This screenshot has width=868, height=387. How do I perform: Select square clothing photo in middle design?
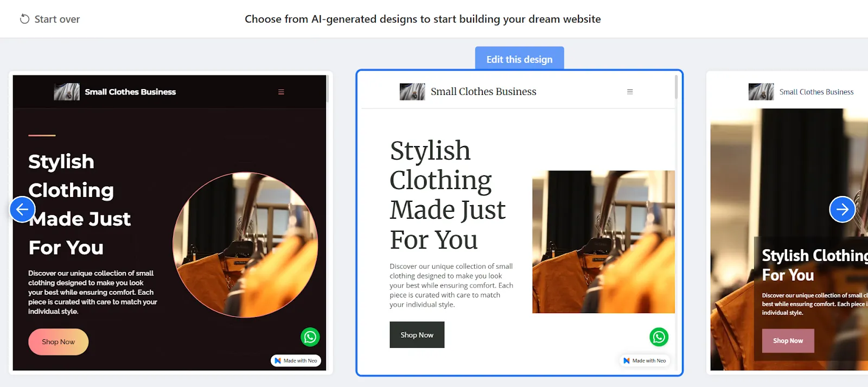[x=603, y=242]
